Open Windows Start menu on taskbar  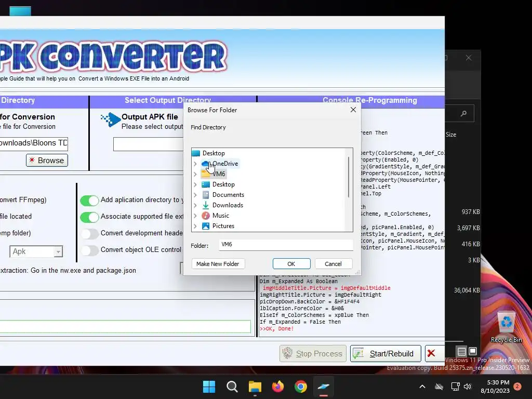(209, 387)
